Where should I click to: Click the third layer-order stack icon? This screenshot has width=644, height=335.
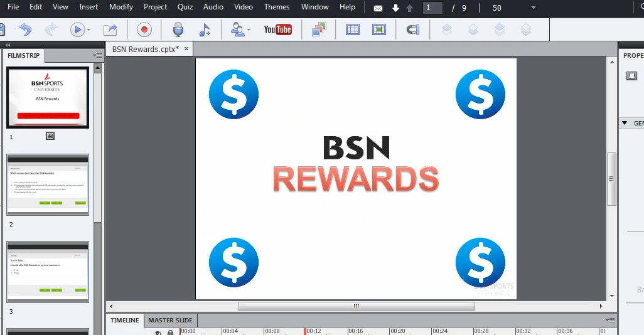[x=500, y=29]
